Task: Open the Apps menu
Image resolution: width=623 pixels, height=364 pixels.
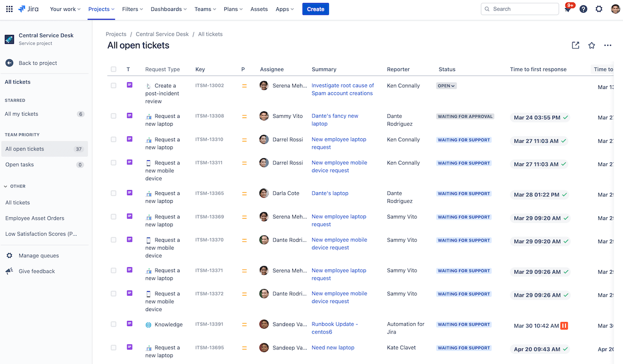Action: [284, 8]
